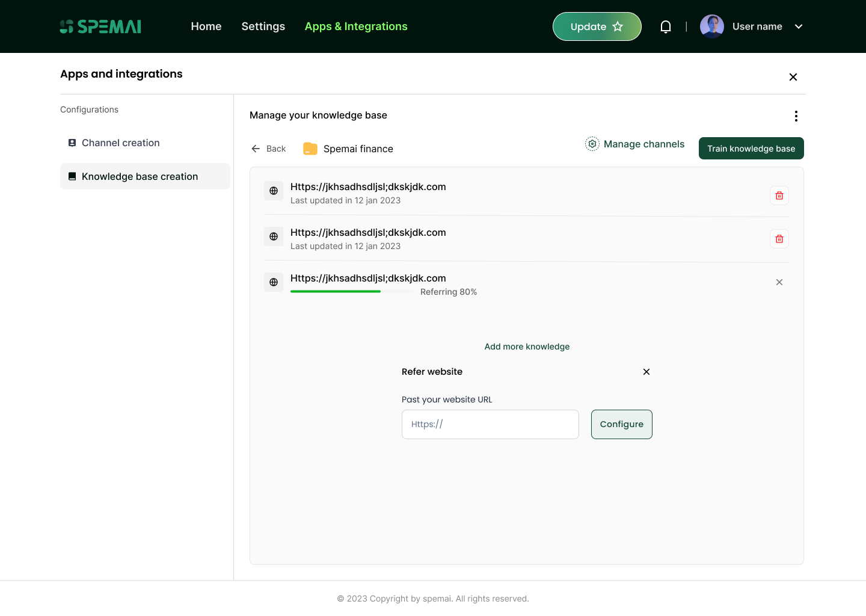866x616 pixels.
Task: Close the Apps and integrations panel
Action: click(793, 77)
